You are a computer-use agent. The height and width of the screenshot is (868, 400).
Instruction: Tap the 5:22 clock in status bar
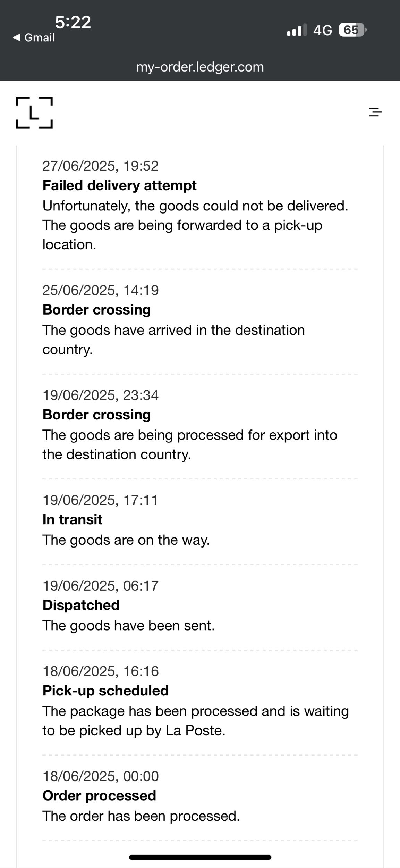(x=73, y=22)
